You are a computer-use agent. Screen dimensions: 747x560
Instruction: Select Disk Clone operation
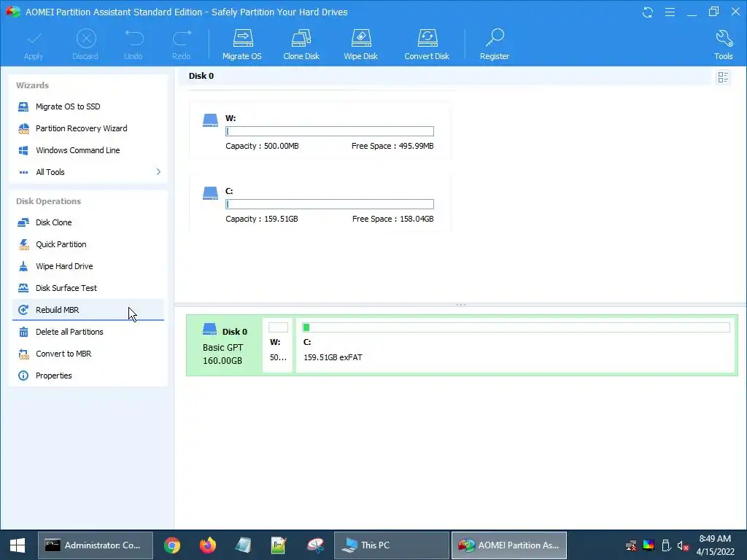tap(88, 222)
